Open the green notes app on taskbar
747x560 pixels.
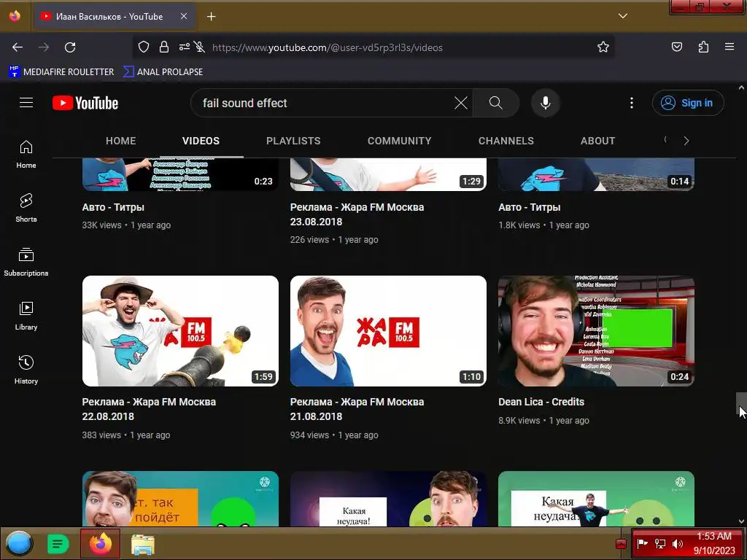tap(58, 544)
